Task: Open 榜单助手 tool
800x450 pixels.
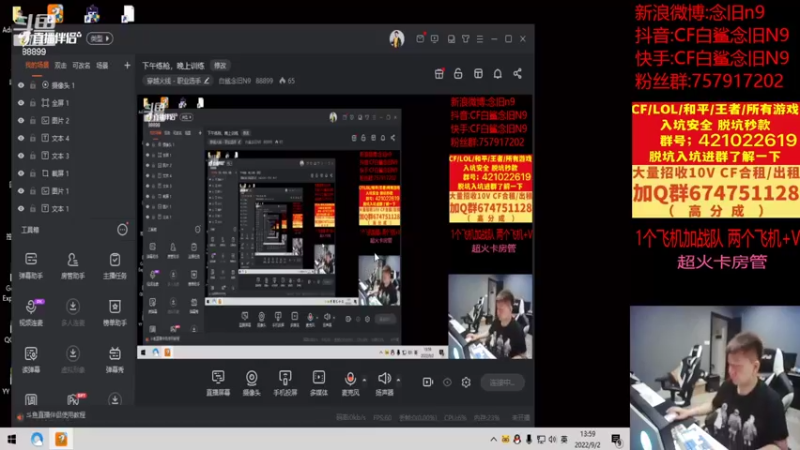Action: tap(115, 312)
